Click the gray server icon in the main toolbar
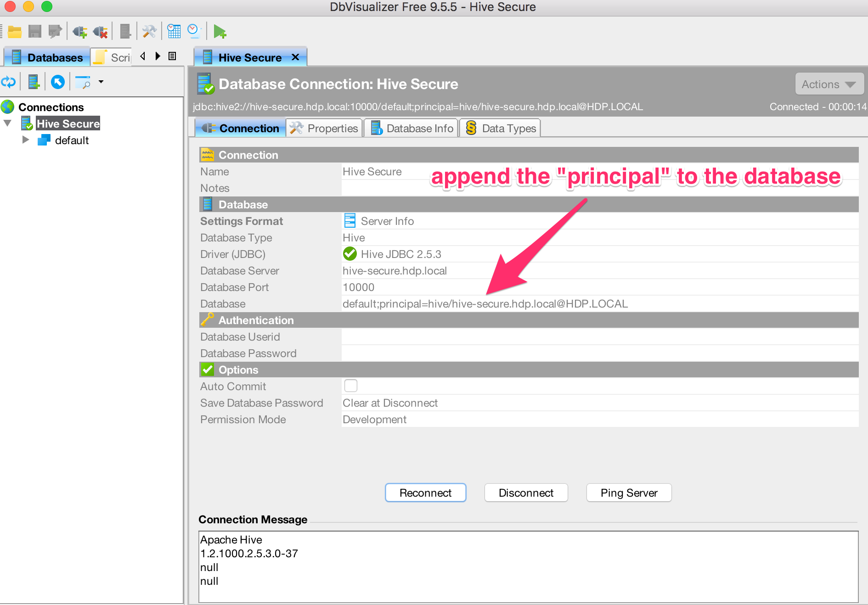Screen dimensions: 868x605 click(x=125, y=32)
